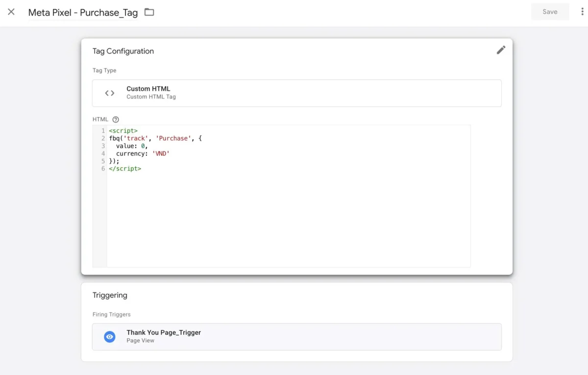The width and height of the screenshot is (588, 375).
Task: Click the code brackets icon for Custom HTML
Action: click(x=110, y=93)
